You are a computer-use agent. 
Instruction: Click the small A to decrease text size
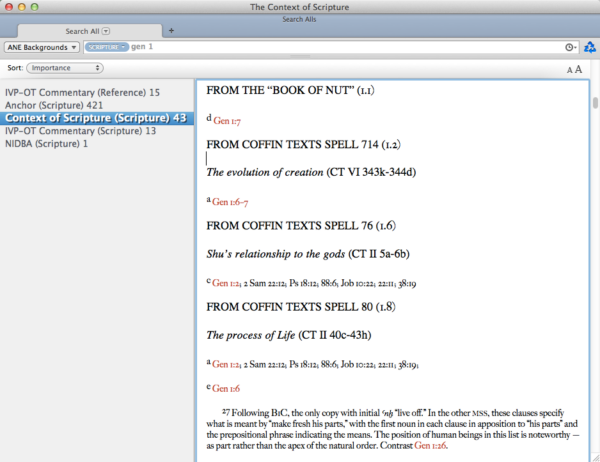click(x=569, y=70)
